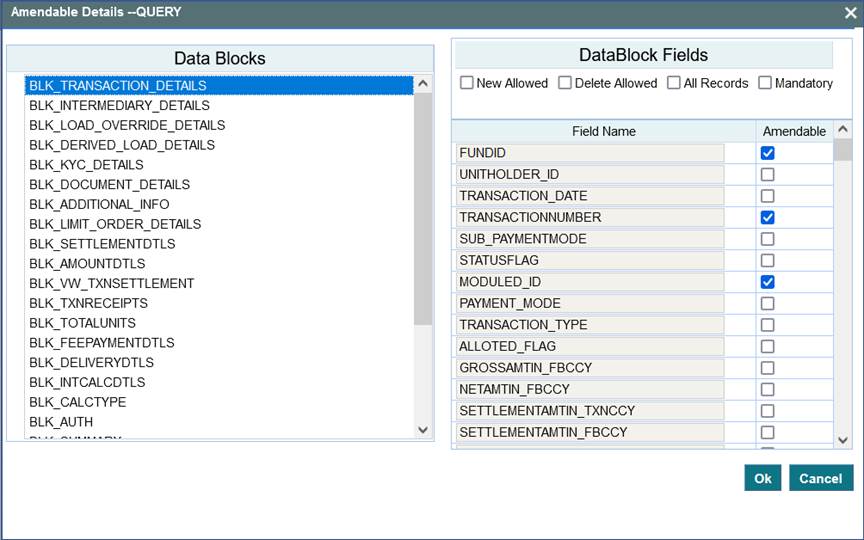Tick Amendable box for TRANSACTION_DATE
The width and height of the screenshot is (864, 540).
(768, 196)
